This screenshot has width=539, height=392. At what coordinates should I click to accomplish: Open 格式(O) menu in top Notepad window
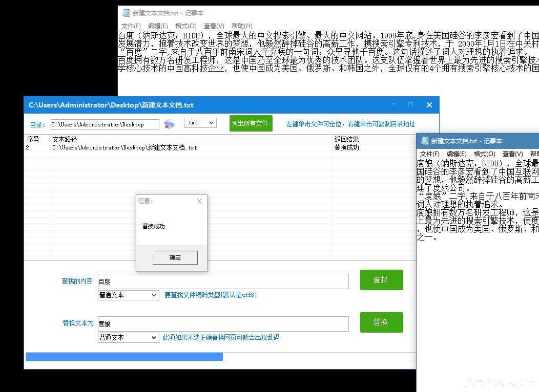point(185,26)
